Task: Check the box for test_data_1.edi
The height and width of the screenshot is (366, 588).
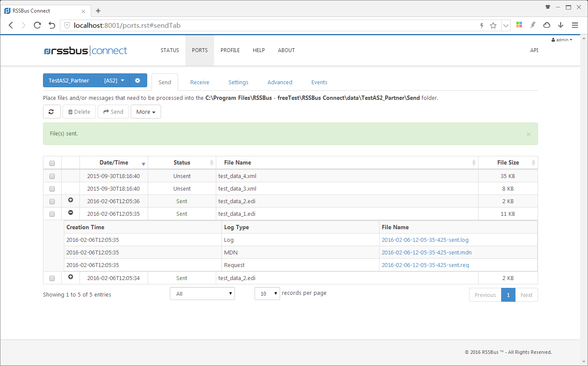Action: (52, 214)
